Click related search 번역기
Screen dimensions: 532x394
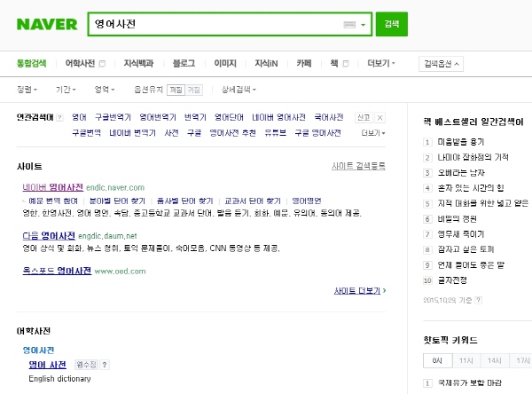(195, 117)
